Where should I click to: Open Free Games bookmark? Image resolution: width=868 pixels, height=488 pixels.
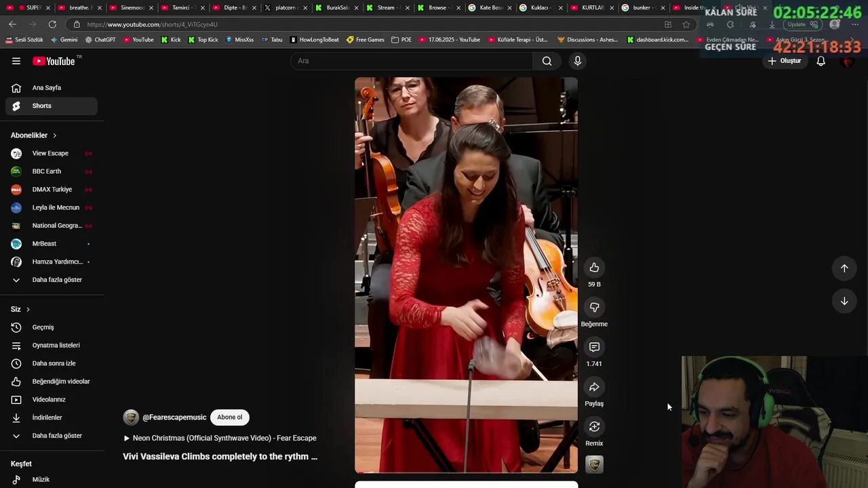click(366, 40)
